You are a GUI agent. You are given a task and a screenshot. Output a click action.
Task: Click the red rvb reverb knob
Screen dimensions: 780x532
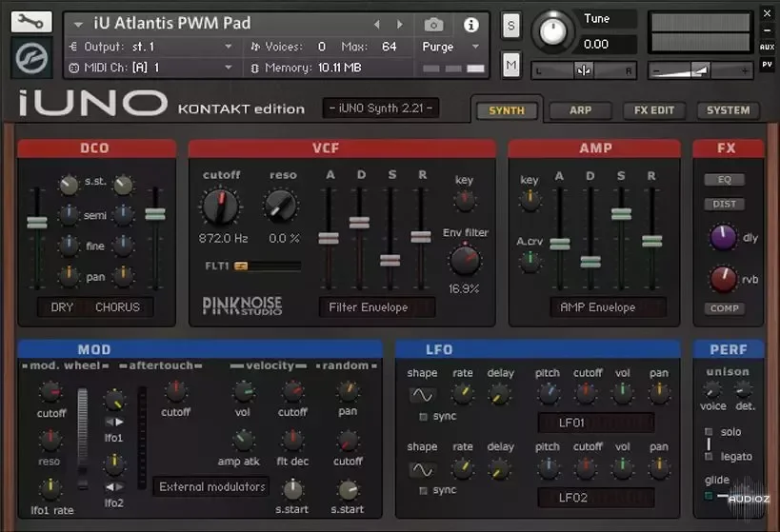coord(723,279)
